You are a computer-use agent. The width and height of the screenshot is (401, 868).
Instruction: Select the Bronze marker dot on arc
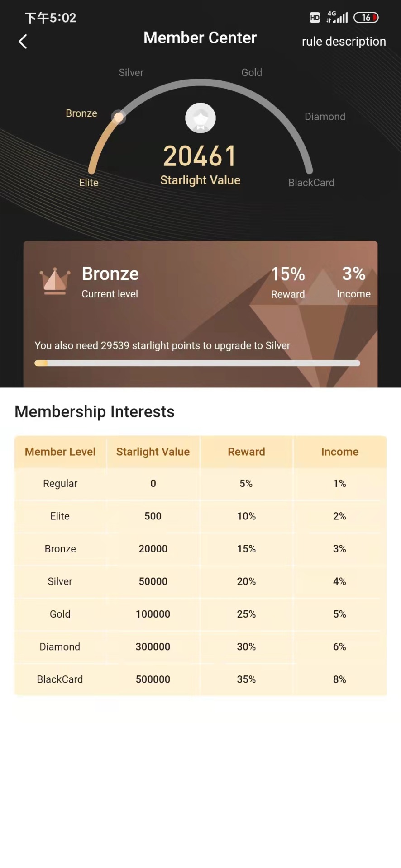(119, 117)
